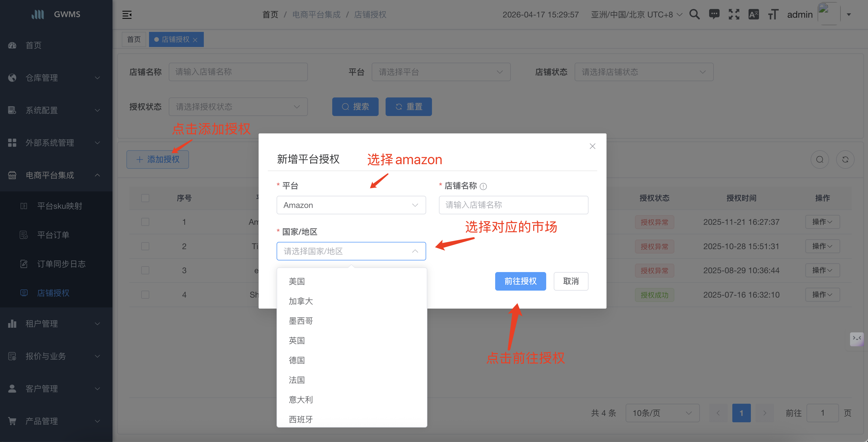This screenshot has height=442, width=868.
Task: Click the floating assistant icon at right edge
Action: 856,339
